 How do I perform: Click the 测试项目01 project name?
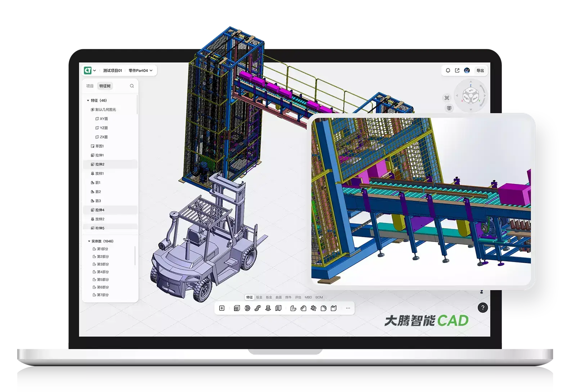(112, 71)
